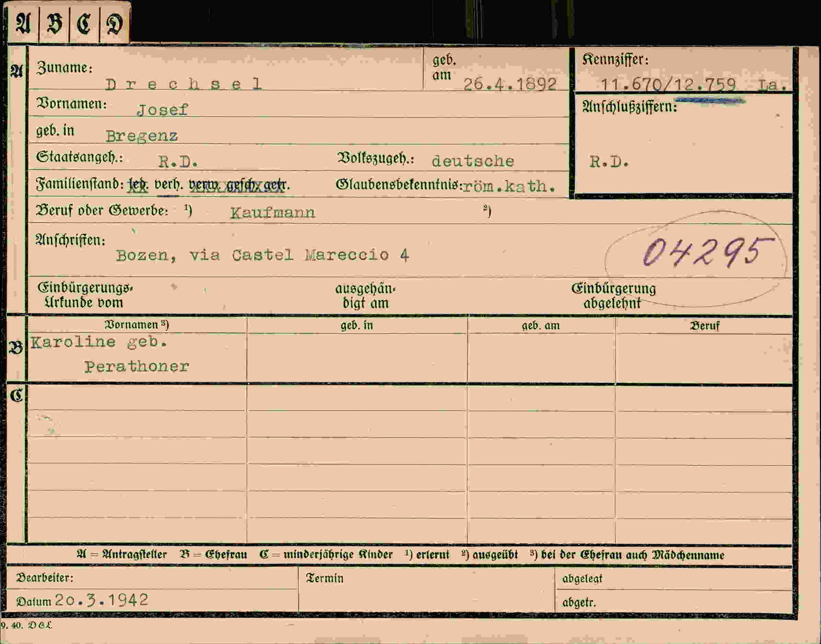Click the wife's name 'Karoline geb.'

coord(99,342)
